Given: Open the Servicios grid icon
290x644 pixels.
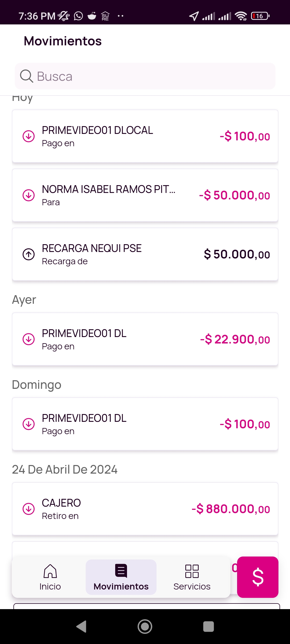Looking at the screenshot, I should pyautogui.click(x=192, y=571).
